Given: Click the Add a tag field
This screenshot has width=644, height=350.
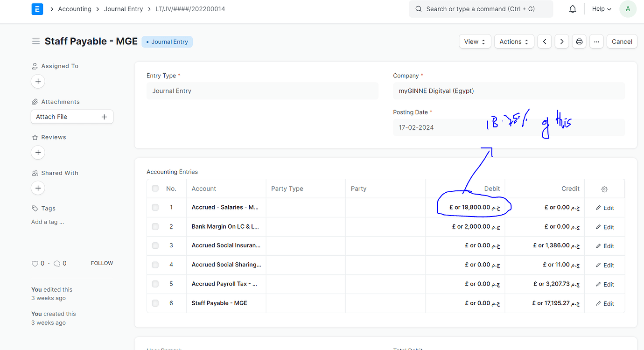Looking at the screenshot, I should click(x=48, y=222).
